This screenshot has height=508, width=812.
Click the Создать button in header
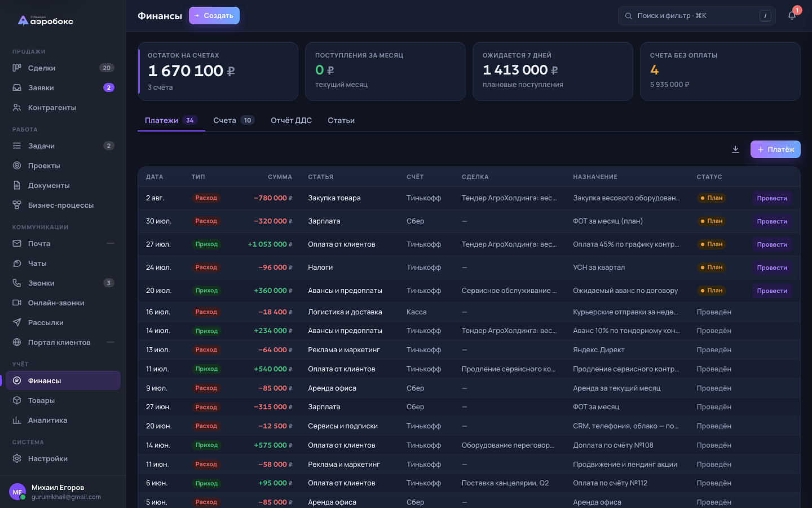coord(214,16)
